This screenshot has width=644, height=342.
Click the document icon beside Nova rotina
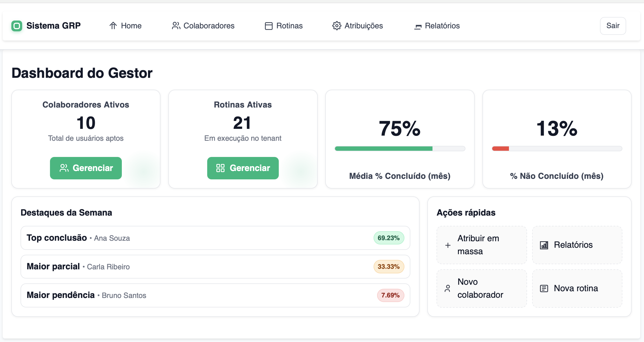click(544, 289)
